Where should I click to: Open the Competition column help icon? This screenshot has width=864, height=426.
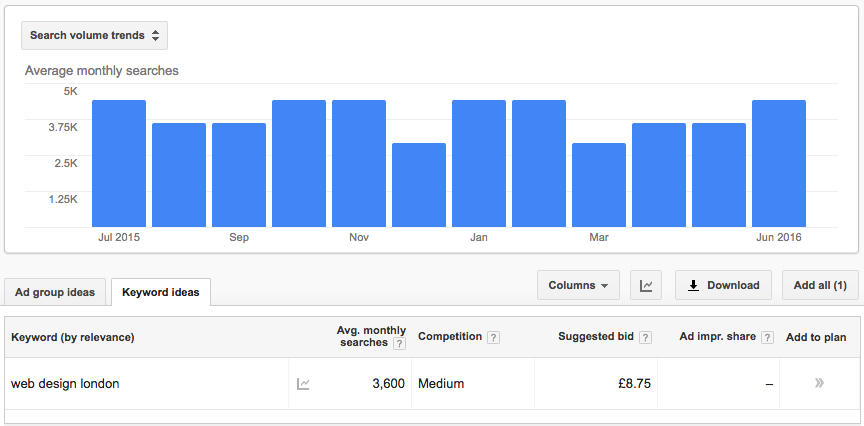[493, 337]
